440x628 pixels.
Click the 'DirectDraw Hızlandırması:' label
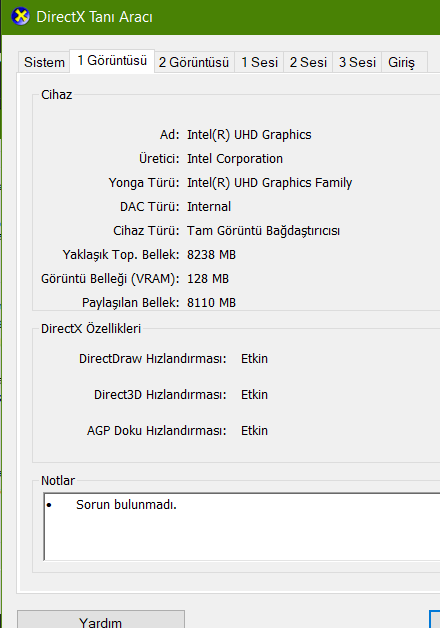[153, 358]
